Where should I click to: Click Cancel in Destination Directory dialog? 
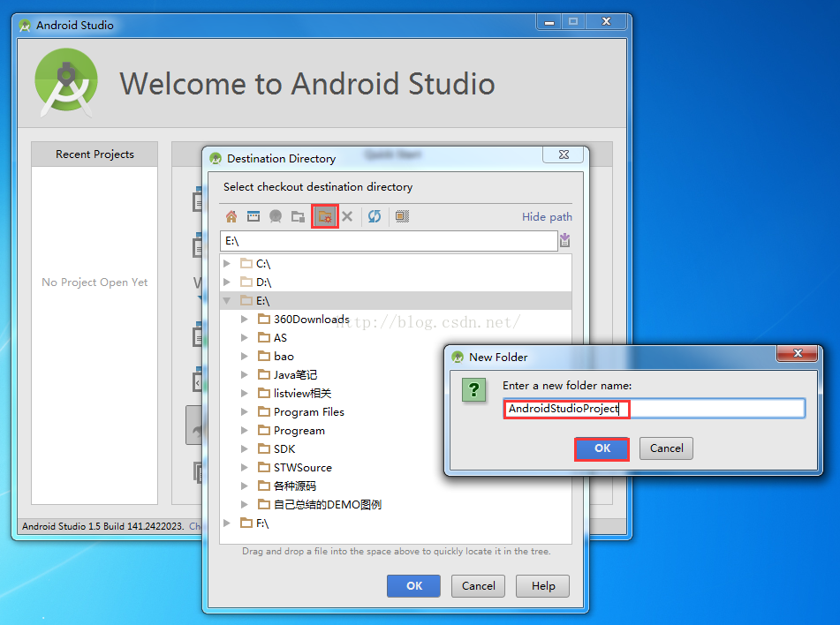(479, 586)
